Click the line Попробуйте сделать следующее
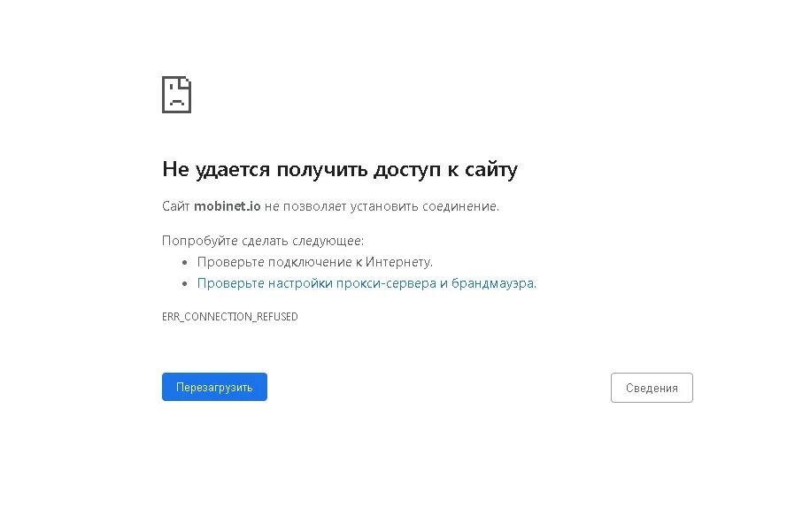Screen dimensions: 787x532 pyautogui.click(x=262, y=239)
